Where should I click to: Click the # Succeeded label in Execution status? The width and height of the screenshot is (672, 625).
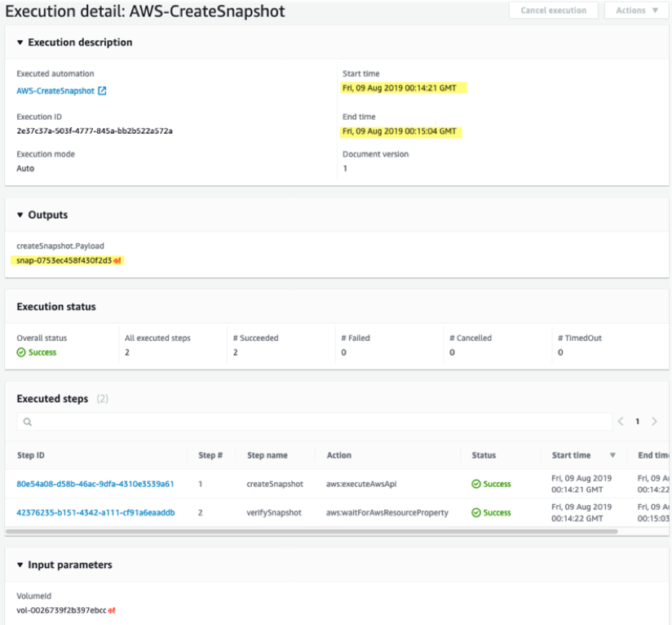pyautogui.click(x=255, y=338)
